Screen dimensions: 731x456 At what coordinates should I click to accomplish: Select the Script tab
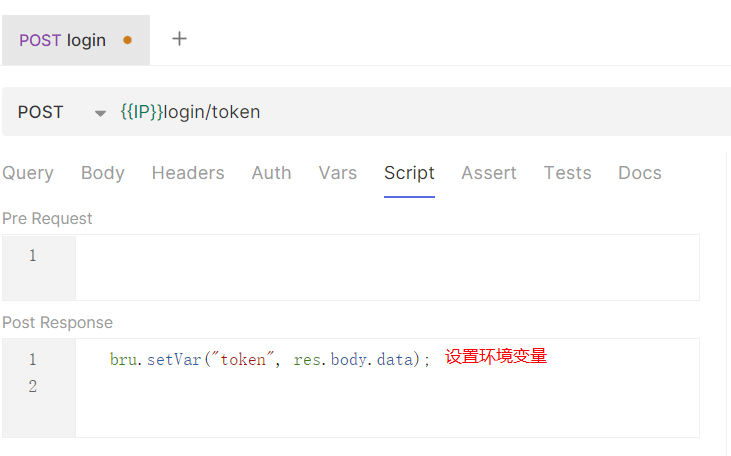tap(409, 173)
